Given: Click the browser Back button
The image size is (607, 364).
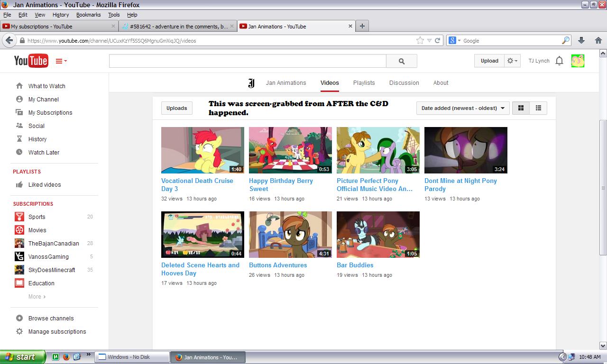Looking at the screenshot, I should pos(9,40).
